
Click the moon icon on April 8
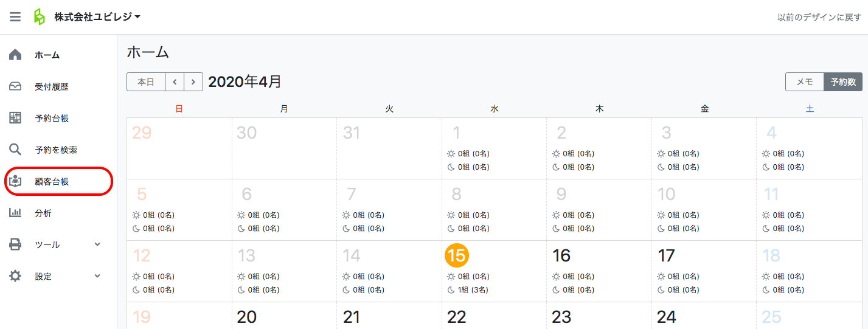(451, 229)
